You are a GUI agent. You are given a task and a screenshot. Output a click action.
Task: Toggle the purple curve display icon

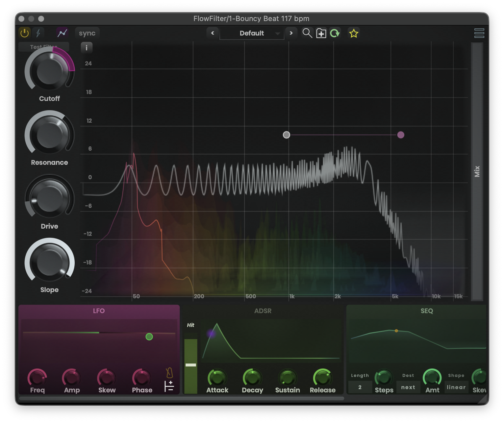62,33
